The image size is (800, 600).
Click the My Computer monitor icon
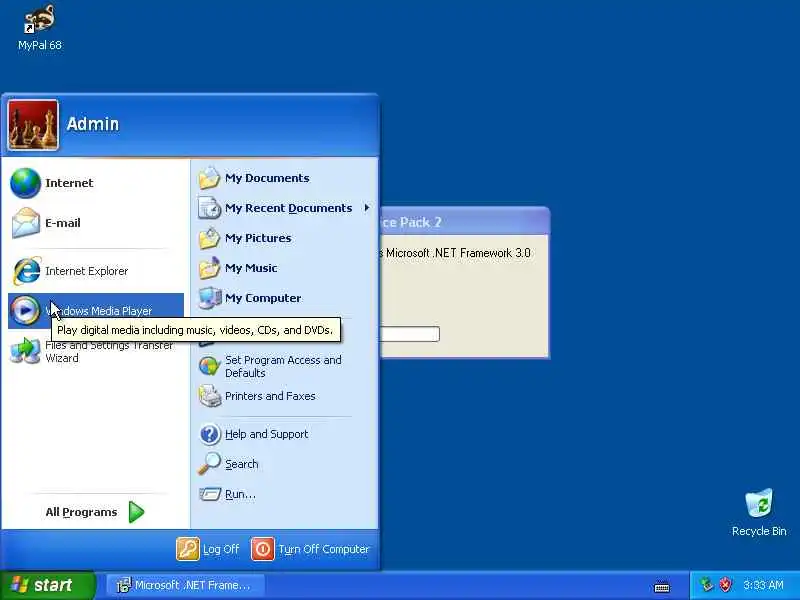pos(209,298)
